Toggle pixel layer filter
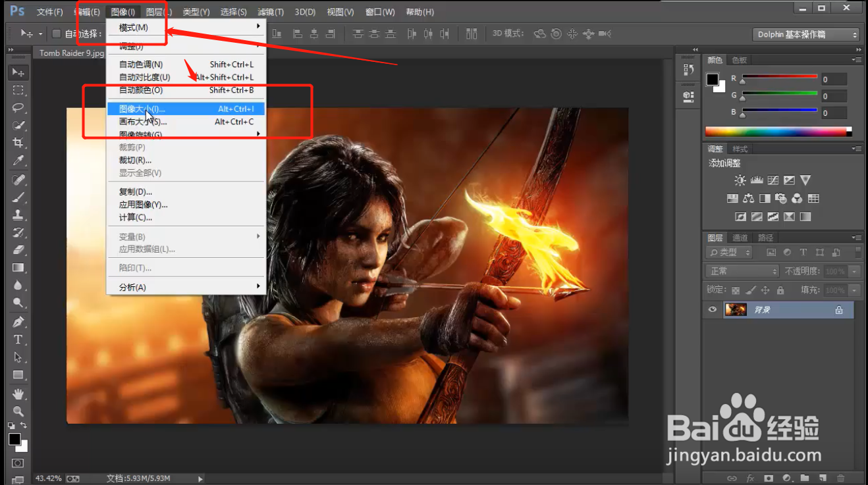 click(x=771, y=252)
